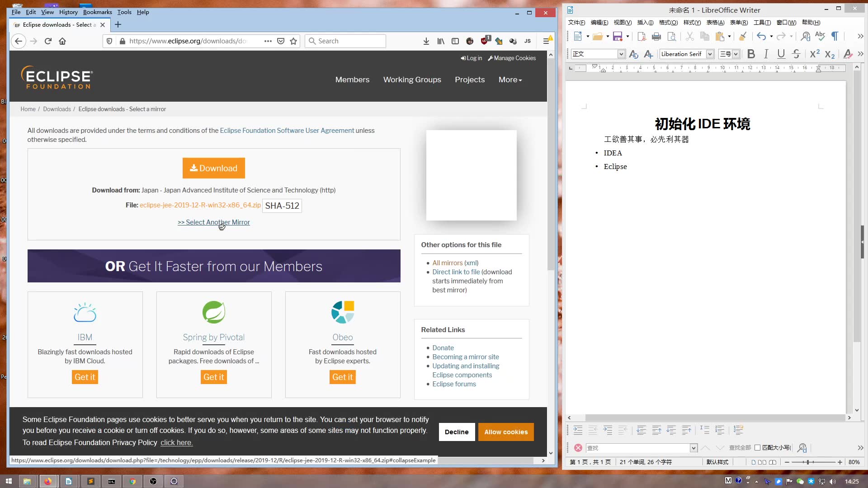Enable the match case checkbox
868x488 pixels.
click(757, 448)
